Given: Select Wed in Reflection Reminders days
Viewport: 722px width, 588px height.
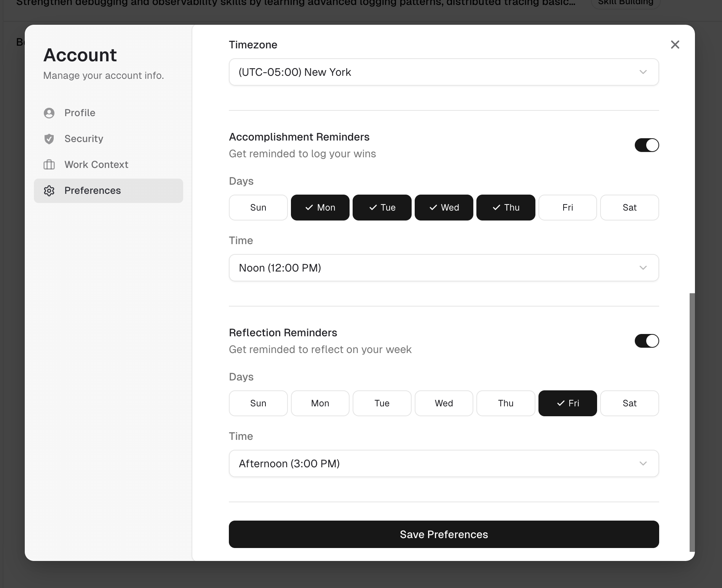Looking at the screenshot, I should [444, 403].
